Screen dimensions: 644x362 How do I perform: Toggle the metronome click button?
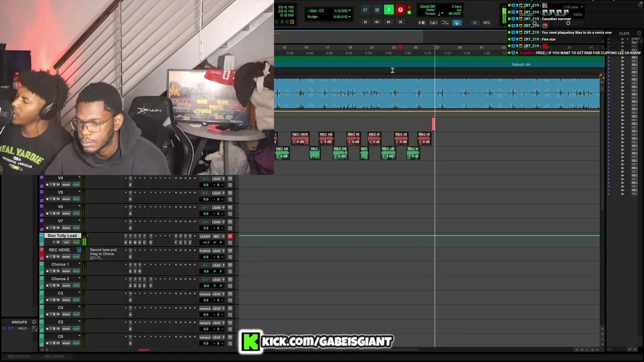434,23
